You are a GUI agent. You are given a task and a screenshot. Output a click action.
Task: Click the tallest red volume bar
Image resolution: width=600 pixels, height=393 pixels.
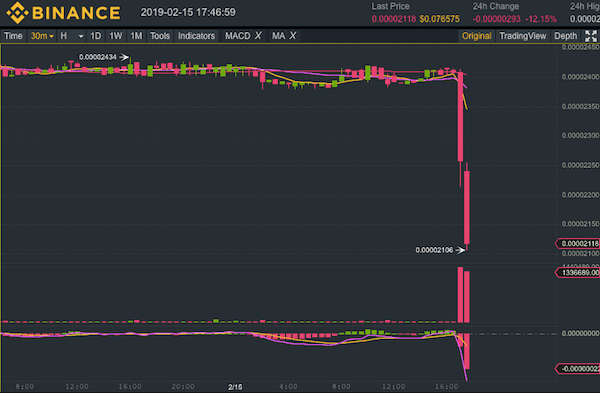click(460, 295)
